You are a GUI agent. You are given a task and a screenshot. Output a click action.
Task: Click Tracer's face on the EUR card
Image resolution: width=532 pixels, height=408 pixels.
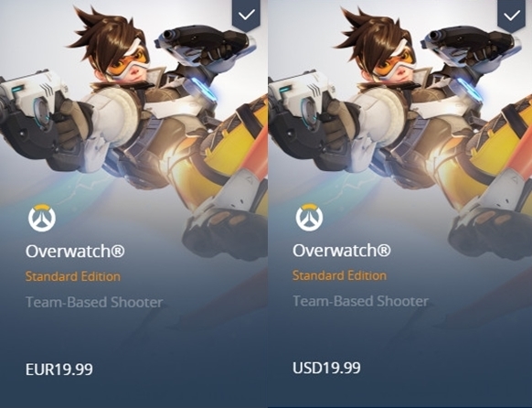(131, 66)
